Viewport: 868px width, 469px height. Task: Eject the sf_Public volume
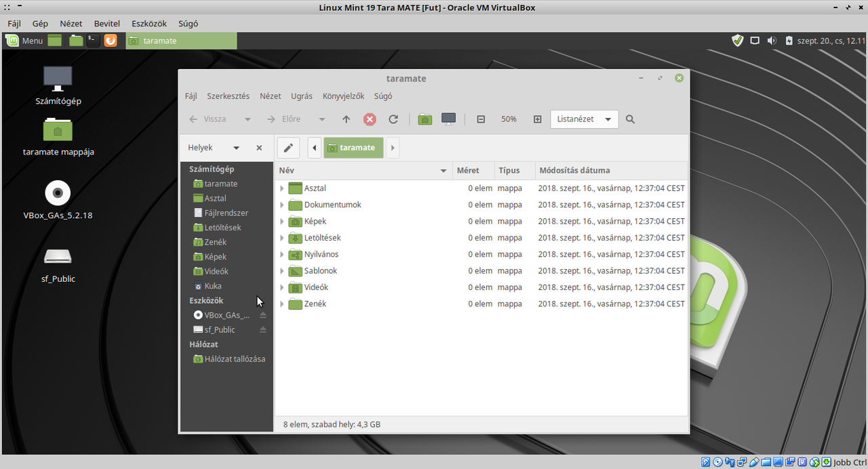pos(263,329)
